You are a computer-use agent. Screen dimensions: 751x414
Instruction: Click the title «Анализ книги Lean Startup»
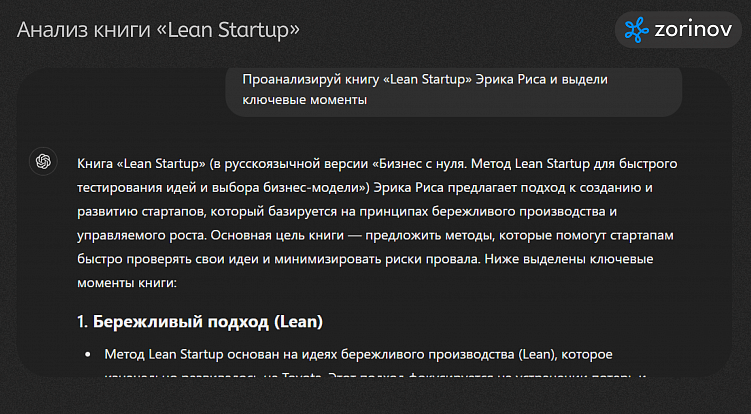(158, 30)
